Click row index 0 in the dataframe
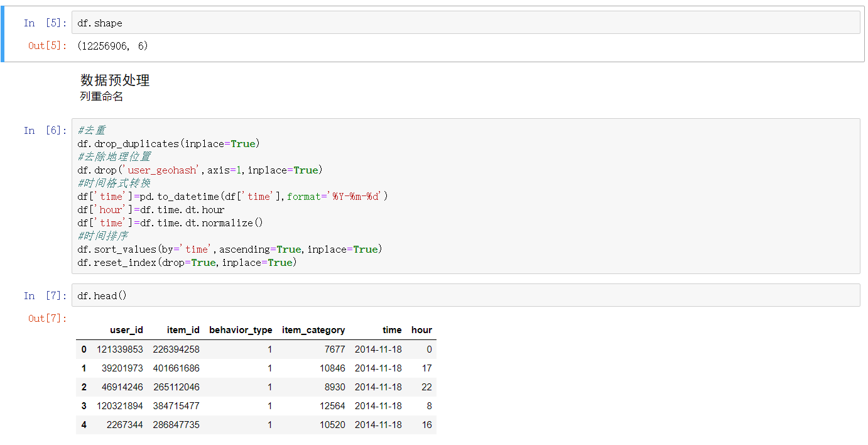Screen dimensions: 868x445 [84, 349]
